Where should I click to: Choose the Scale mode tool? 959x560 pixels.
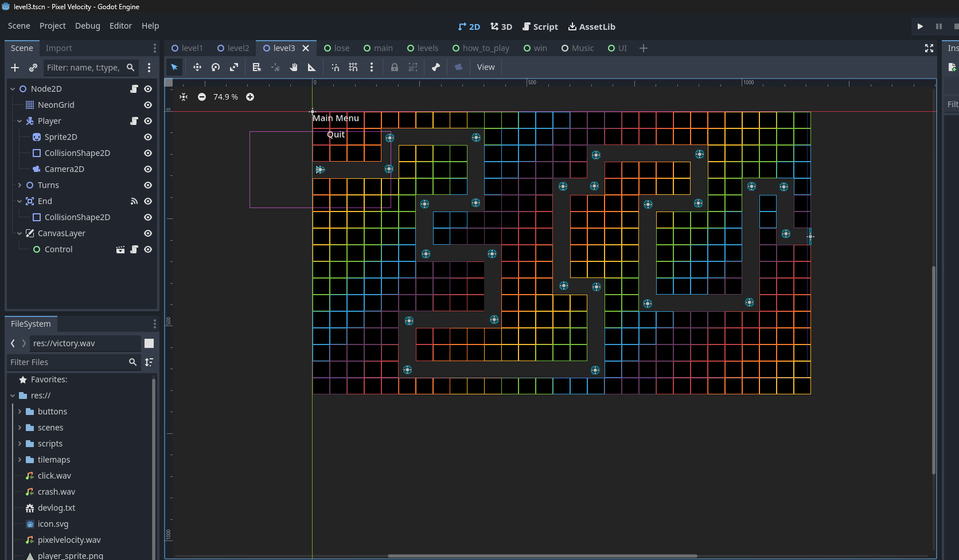pyautogui.click(x=234, y=67)
